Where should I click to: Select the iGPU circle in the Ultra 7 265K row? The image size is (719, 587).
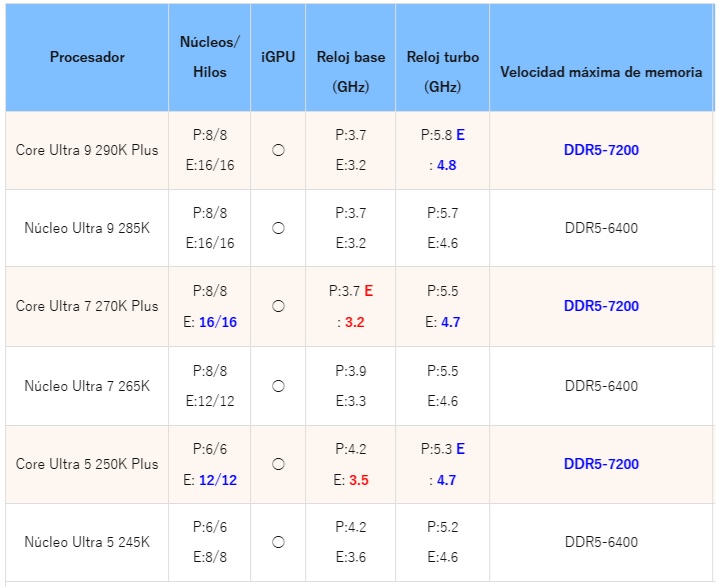pos(278,386)
